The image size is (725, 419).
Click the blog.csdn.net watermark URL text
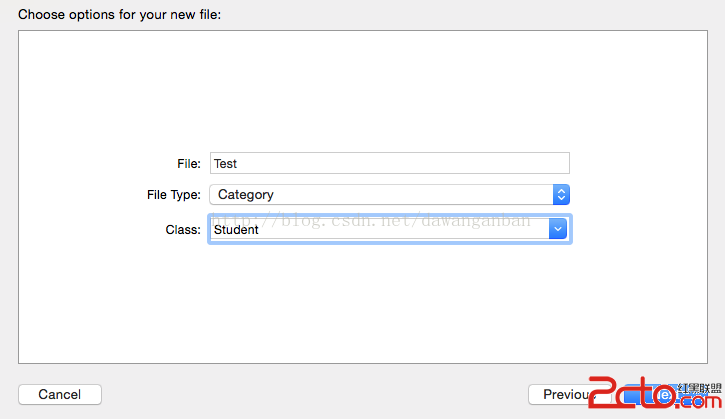tap(371, 221)
